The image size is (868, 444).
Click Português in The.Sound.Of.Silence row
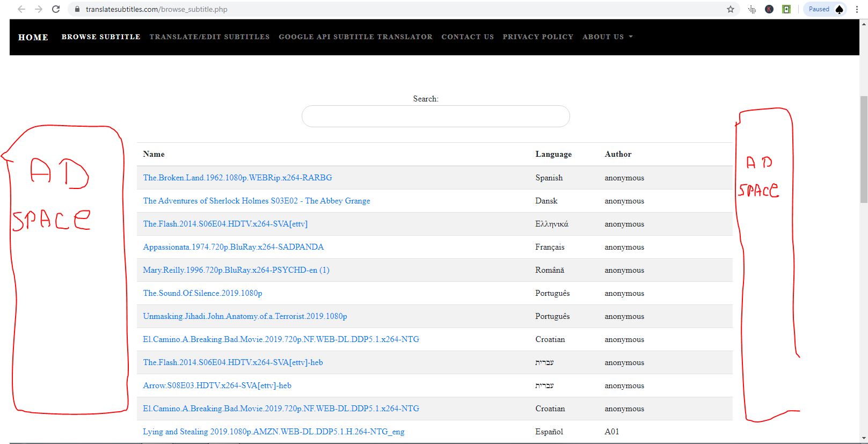(552, 293)
